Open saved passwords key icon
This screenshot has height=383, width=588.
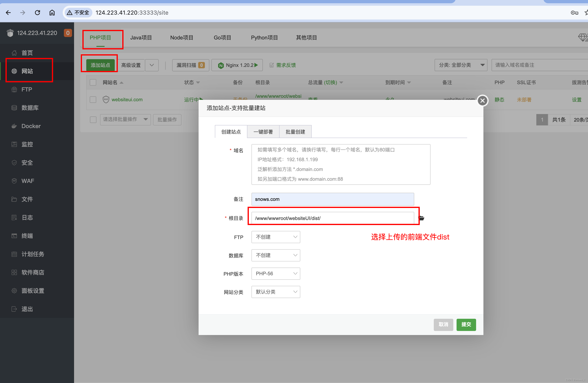574,13
